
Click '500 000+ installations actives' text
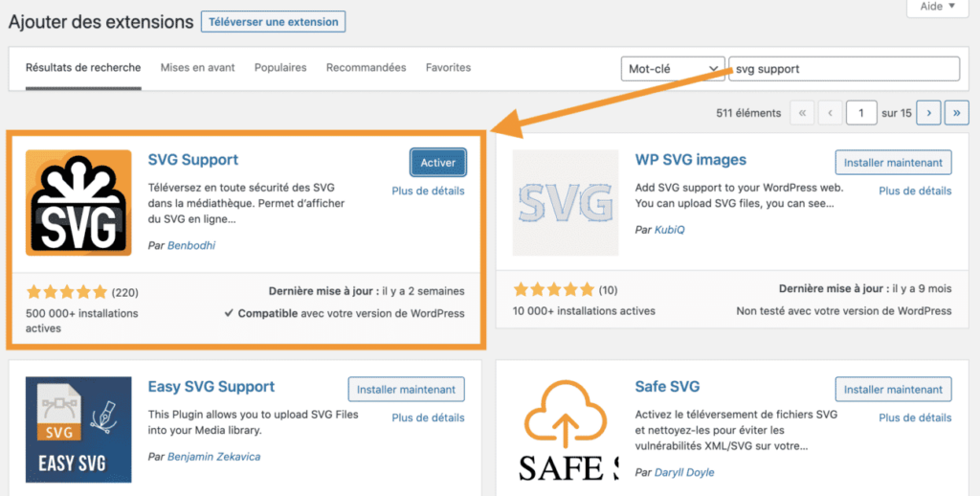click(x=82, y=320)
